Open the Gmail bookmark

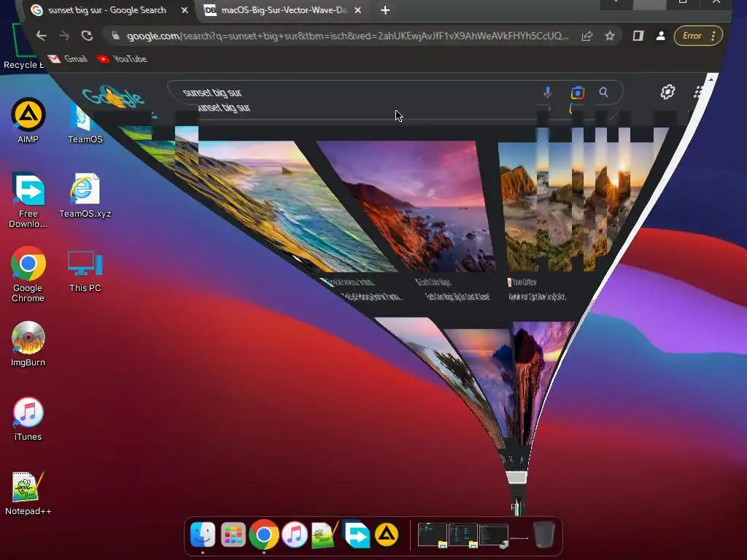(68, 58)
